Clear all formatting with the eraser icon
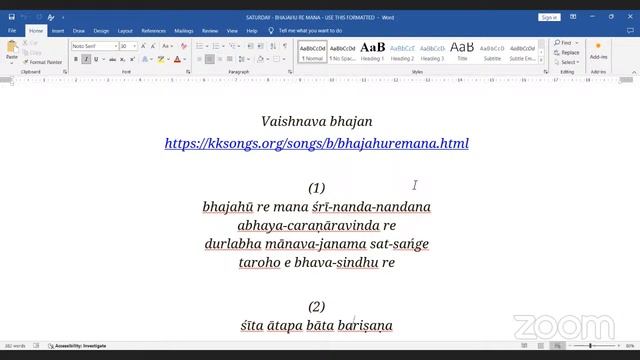Screen dimensions: 640x360 184,46
